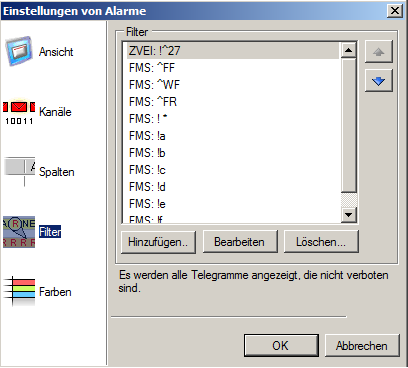
Task: Choose the 'FMS: !a' filter entry
Action: point(233,136)
